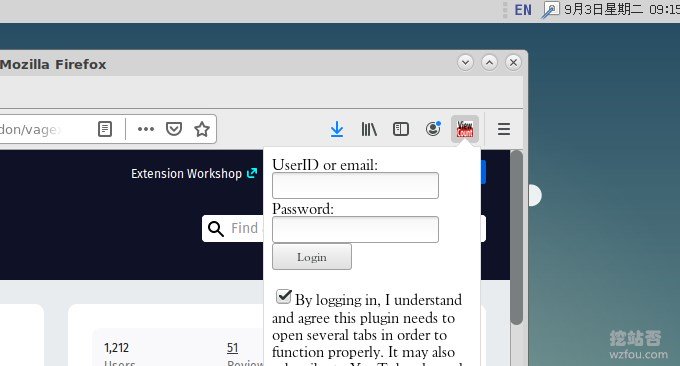Click the page vertical scrollbar thumb

pos(516,237)
